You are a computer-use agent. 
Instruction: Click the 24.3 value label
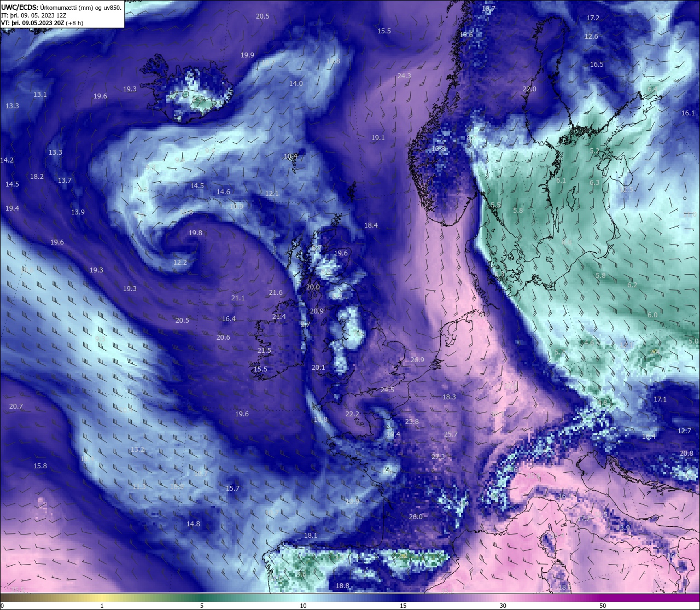[x=404, y=76]
